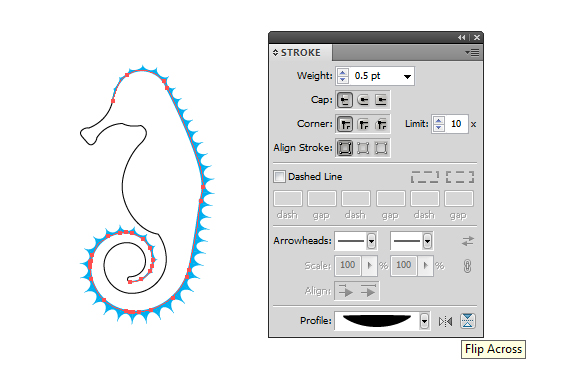
Task: Select the Projecting Cap icon
Action: pyautogui.click(x=381, y=100)
